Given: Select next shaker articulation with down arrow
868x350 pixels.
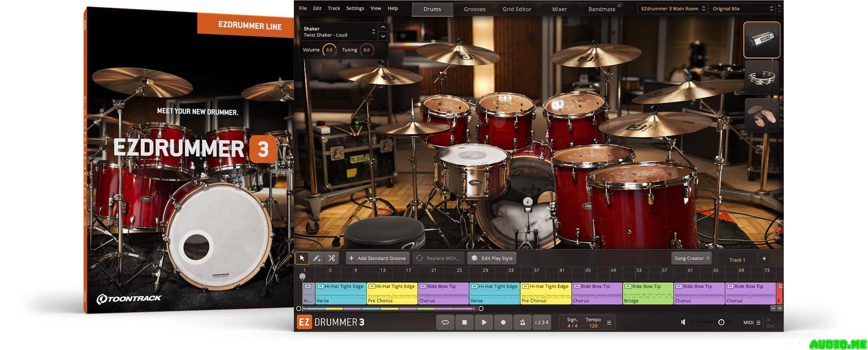Looking at the screenshot, I should pyautogui.click(x=383, y=36).
